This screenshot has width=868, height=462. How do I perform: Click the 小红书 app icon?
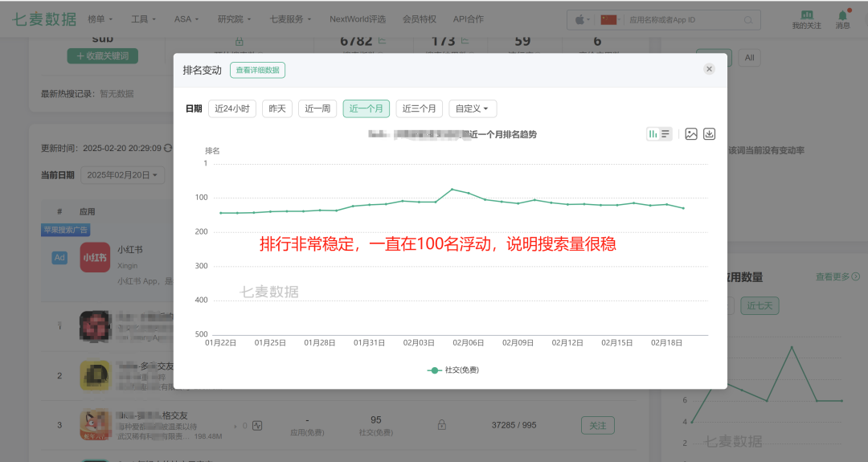tap(95, 257)
